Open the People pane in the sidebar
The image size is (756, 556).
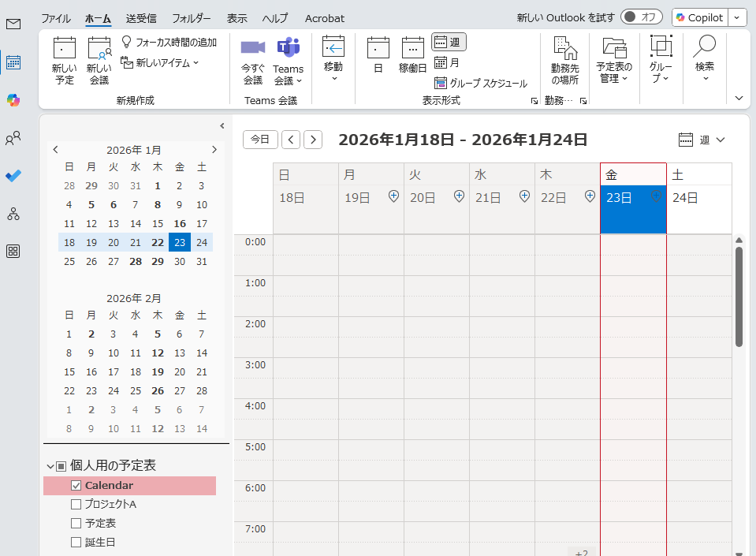coord(12,138)
